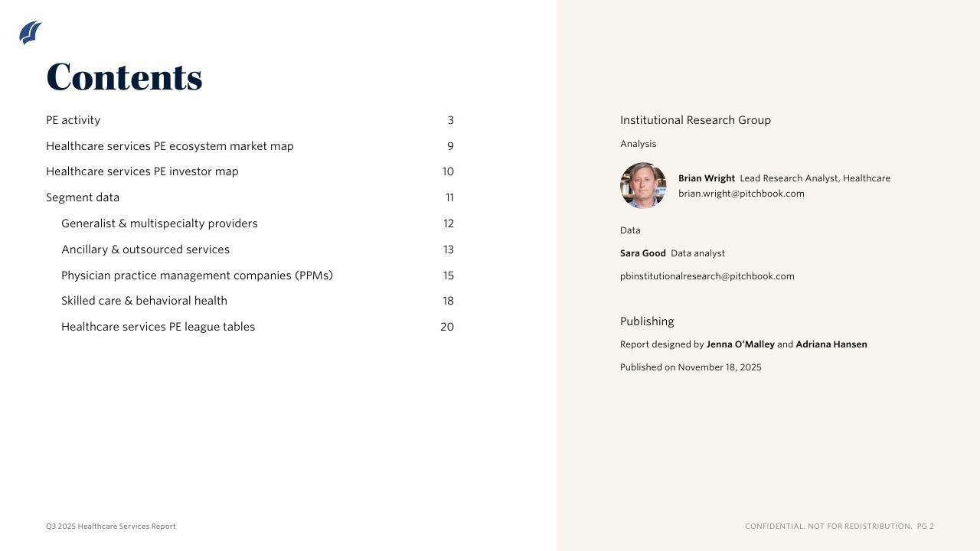Click the Published on November 18, 2025 text
Screen dimensions: 980x551
pyautogui.click(x=691, y=367)
